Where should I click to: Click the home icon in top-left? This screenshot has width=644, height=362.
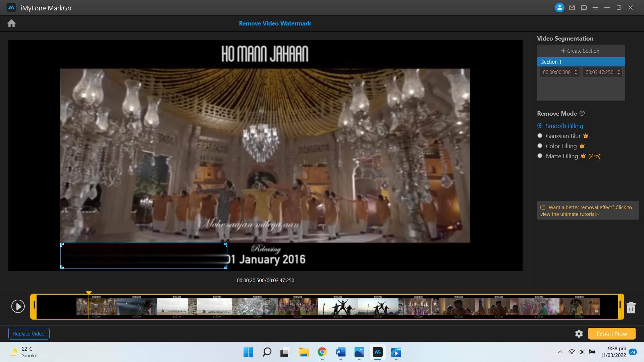pos(11,22)
